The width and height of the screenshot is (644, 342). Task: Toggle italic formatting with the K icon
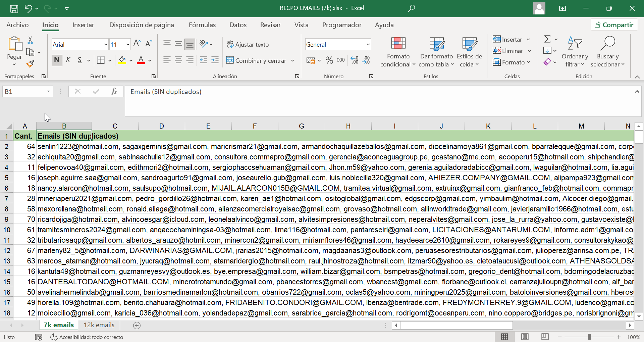click(x=68, y=60)
